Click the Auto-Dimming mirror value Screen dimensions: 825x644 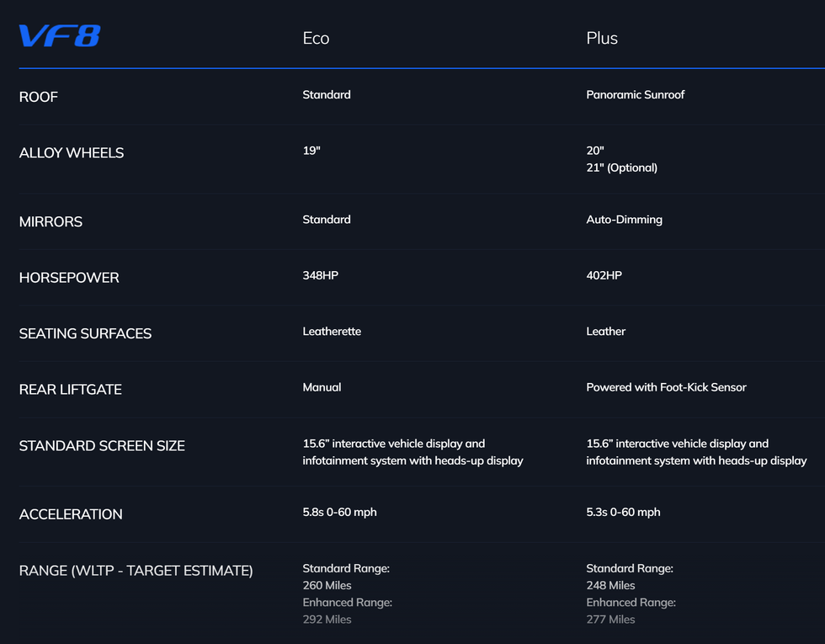coord(624,220)
